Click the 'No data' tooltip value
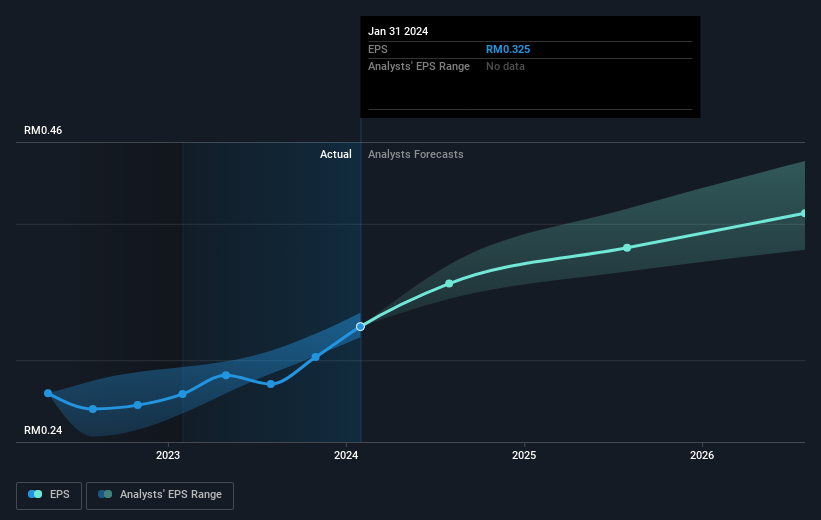This screenshot has width=821, height=520. [x=505, y=67]
